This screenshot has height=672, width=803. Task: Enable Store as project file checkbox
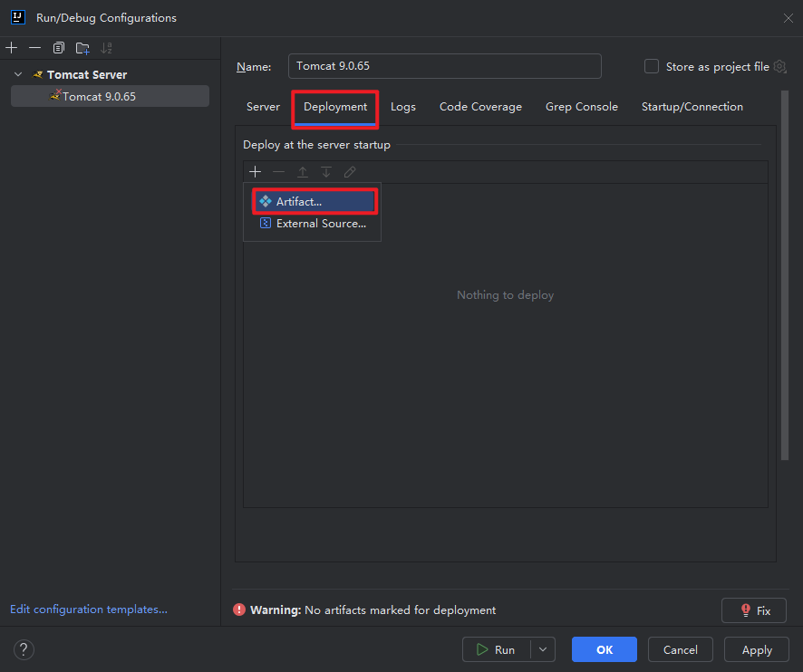pos(652,66)
